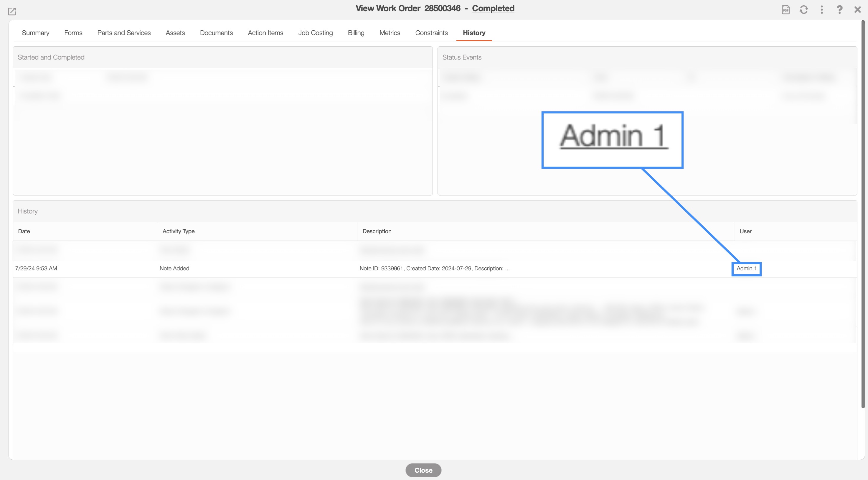View the Action Items tab
The image size is (868, 480).
(x=265, y=33)
